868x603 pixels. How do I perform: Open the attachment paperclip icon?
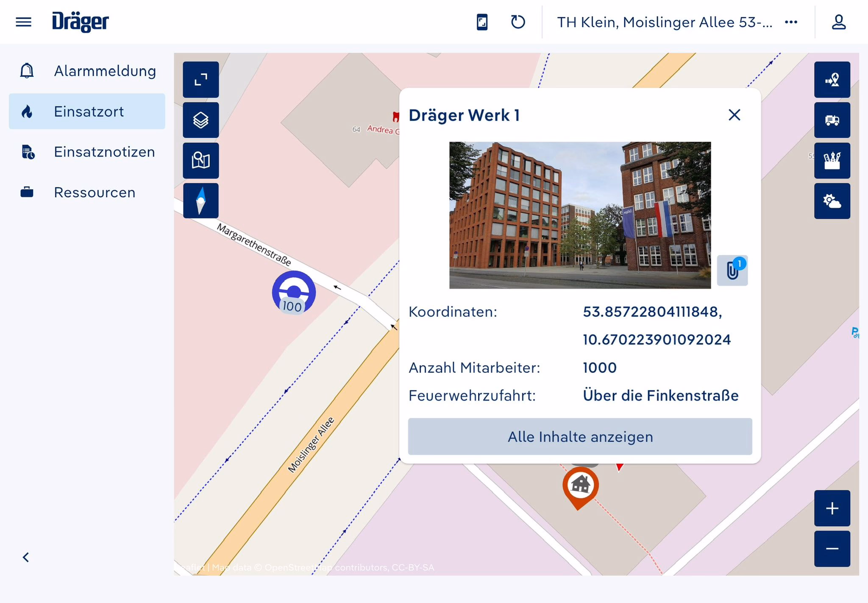(x=732, y=271)
